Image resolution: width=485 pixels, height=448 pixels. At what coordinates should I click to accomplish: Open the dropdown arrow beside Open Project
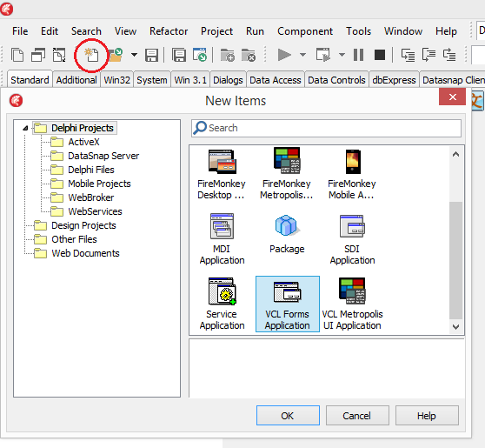(134, 55)
